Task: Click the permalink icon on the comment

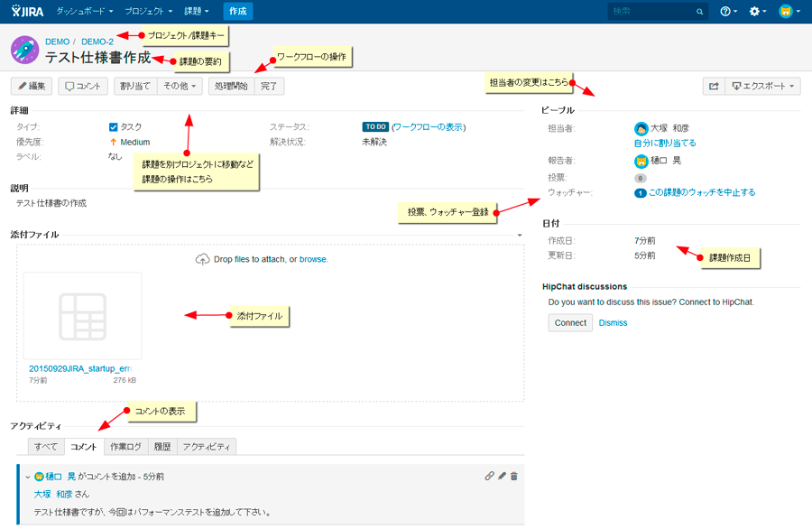Action: [x=489, y=476]
